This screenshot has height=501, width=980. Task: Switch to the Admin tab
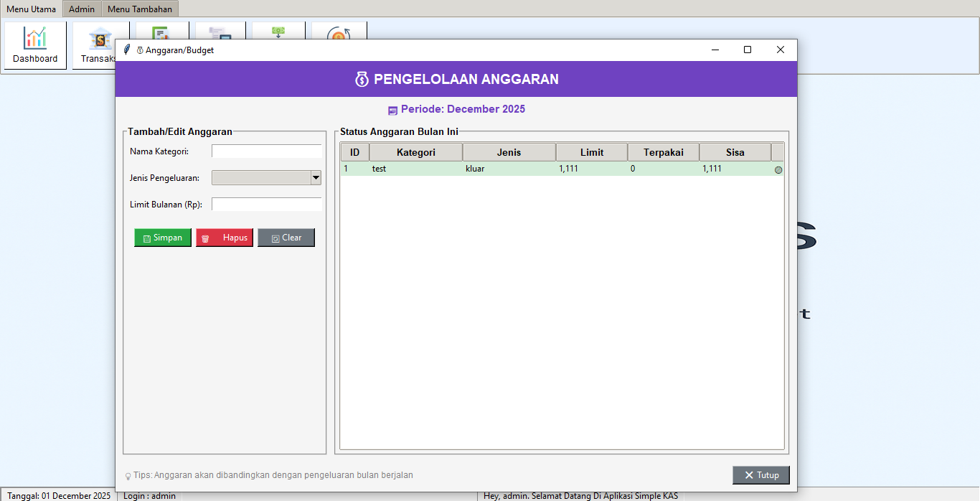click(x=81, y=9)
